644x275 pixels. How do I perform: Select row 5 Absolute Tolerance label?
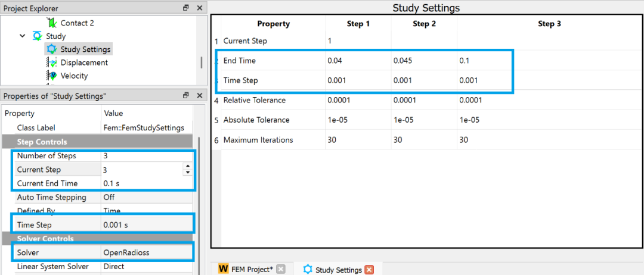[256, 120]
